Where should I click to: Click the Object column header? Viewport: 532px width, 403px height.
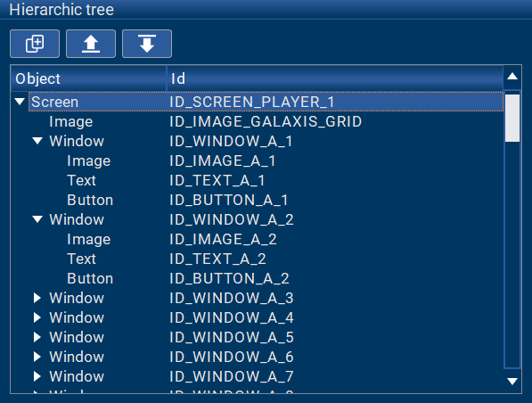[89, 78]
